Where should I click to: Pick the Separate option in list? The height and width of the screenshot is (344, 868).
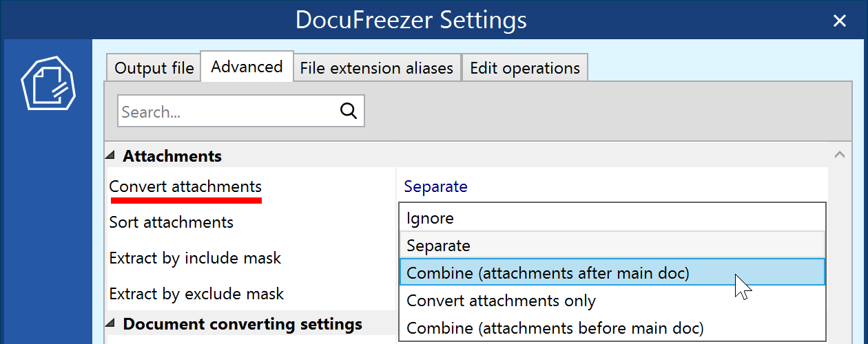pyautogui.click(x=438, y=246)
